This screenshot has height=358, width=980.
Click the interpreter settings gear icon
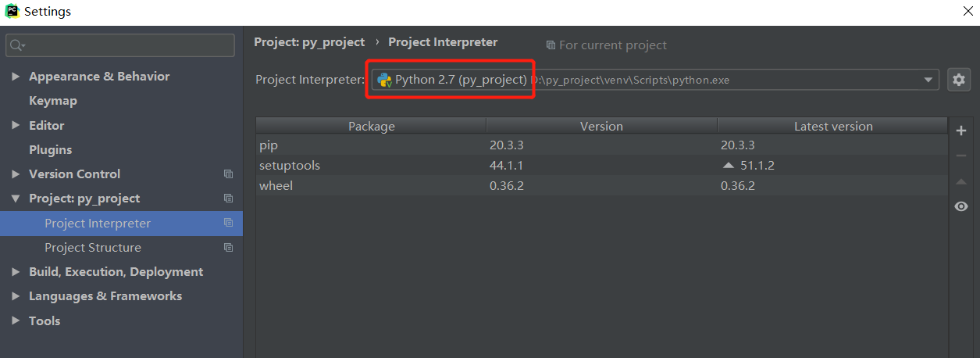(958, 80)
